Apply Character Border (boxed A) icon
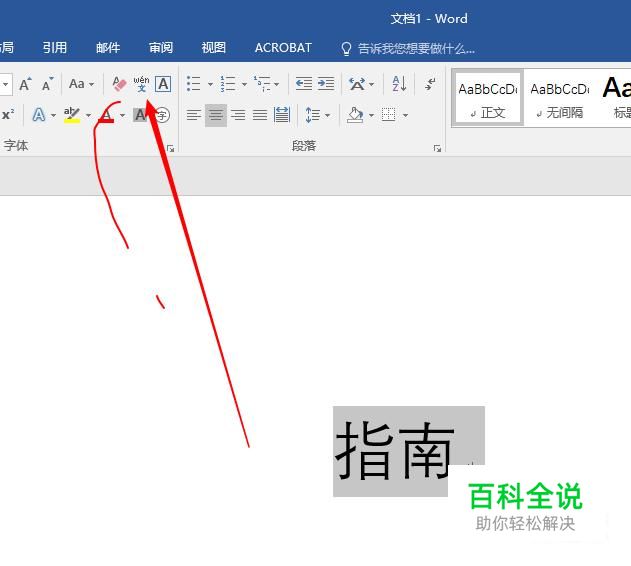 point(163,84)
